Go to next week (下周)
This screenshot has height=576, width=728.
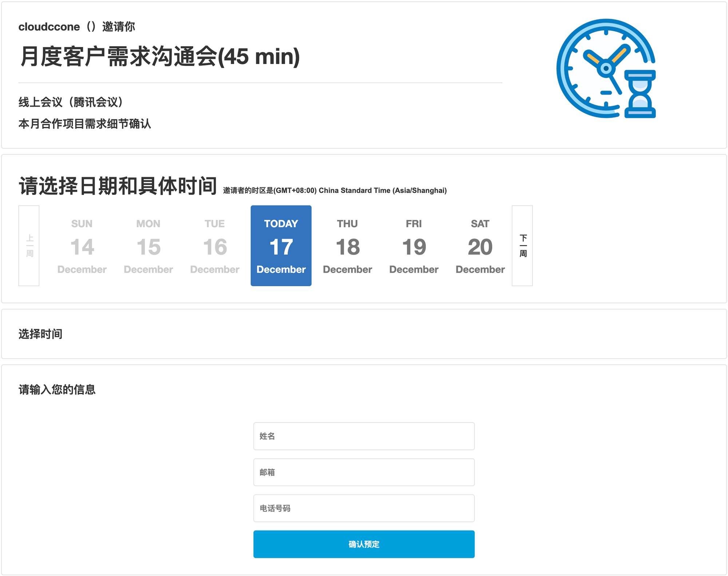[x=522, y=246]
